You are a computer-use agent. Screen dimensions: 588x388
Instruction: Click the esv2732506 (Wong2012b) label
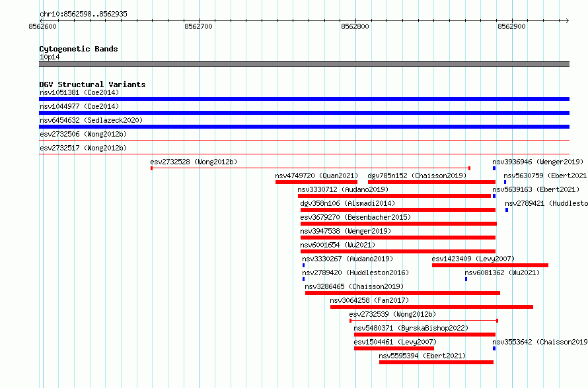(x=83, y=134)
